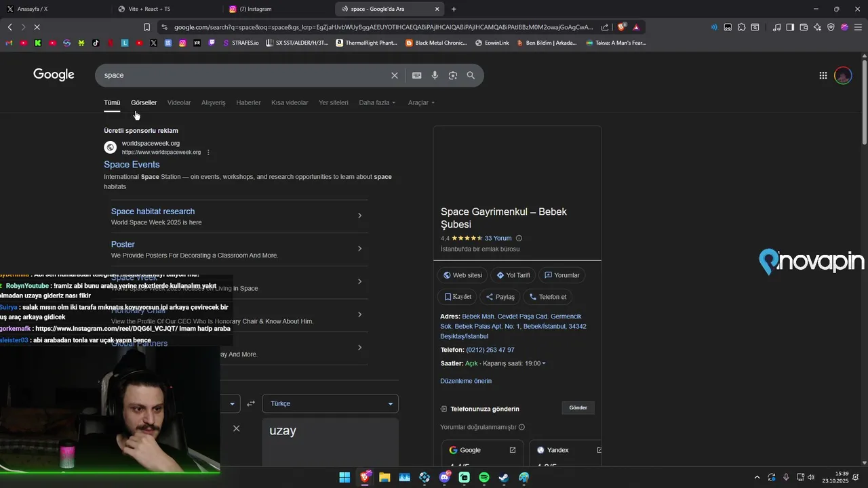Click Telefon et call button

coord(548,297)
